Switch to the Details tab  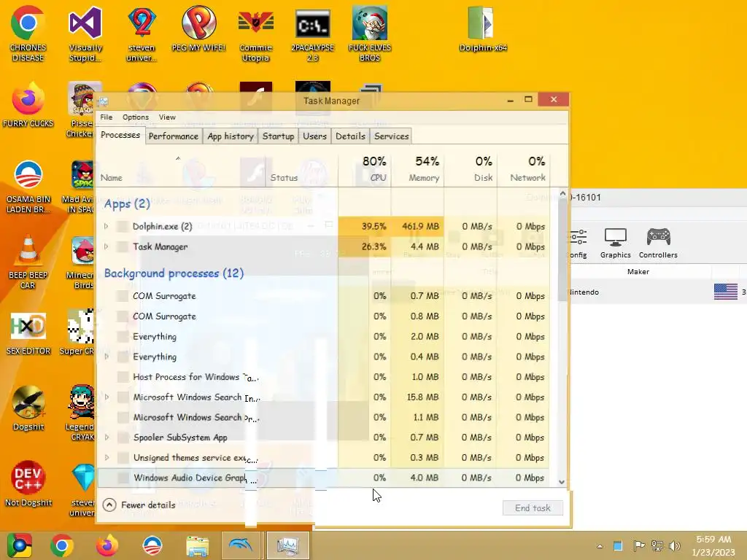[350, 136]
